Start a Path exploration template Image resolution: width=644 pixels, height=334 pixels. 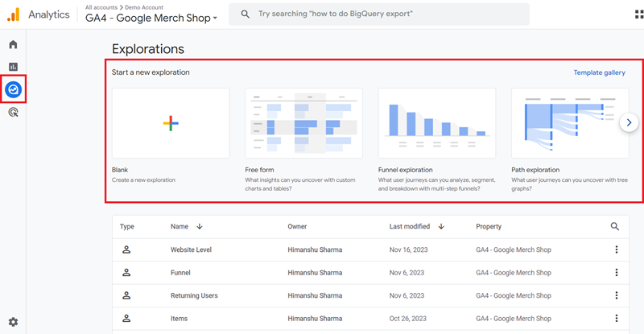coord(570,123)
